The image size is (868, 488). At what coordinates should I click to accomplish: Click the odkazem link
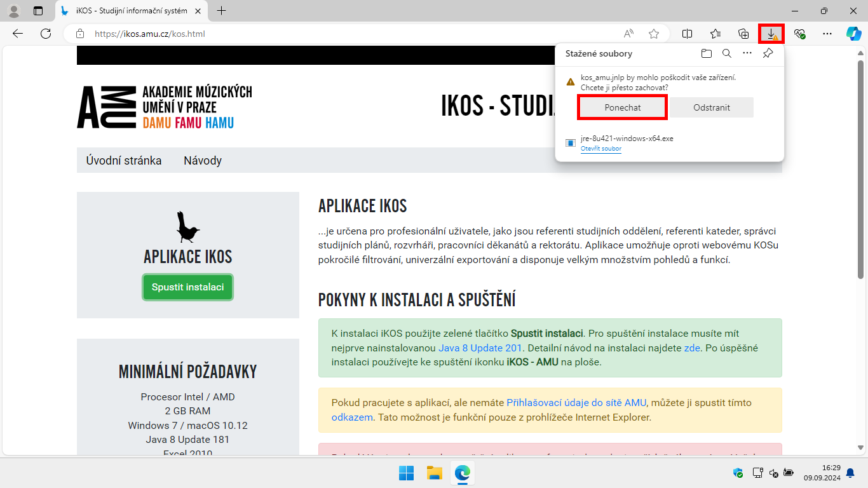[x=352, y=417]
